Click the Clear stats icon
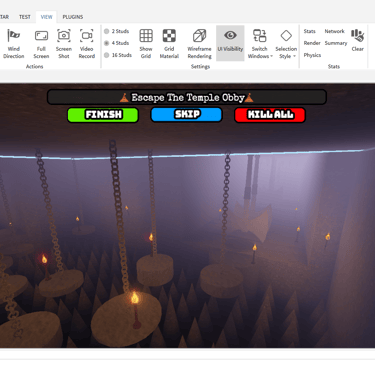The height and width of the screenshot is (366, 375). (357, 40)
